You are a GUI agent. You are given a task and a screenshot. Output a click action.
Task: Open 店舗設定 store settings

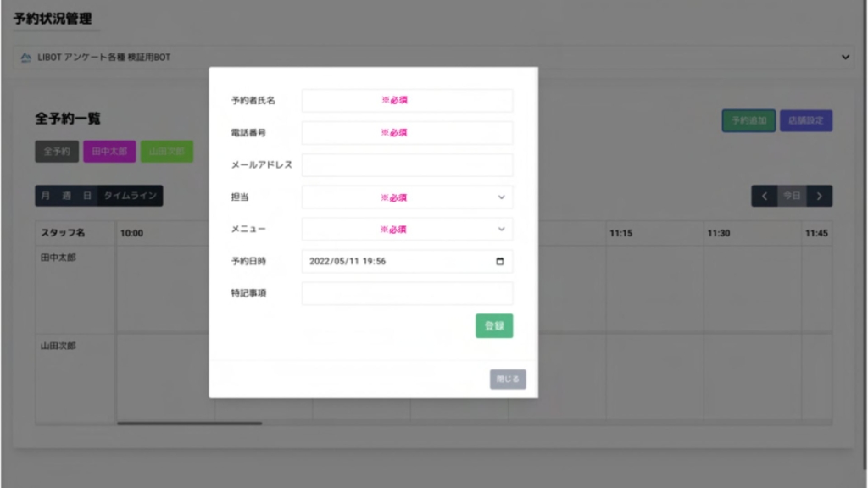805,121
